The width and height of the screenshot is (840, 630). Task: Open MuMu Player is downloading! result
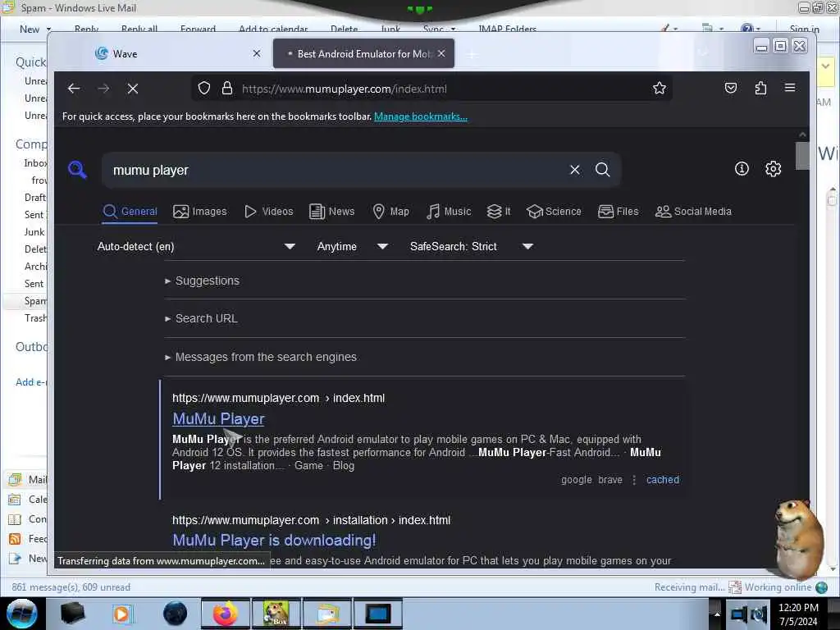click(274, 540)
